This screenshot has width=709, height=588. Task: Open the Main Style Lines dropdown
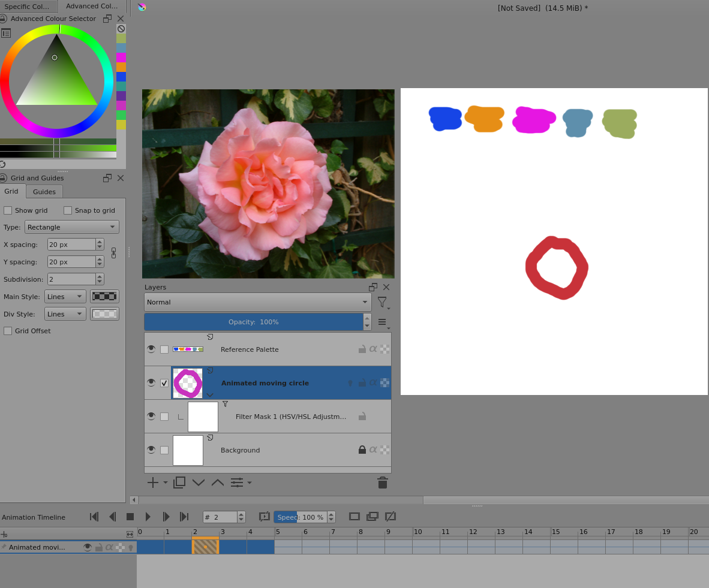(x=65, y=297)
